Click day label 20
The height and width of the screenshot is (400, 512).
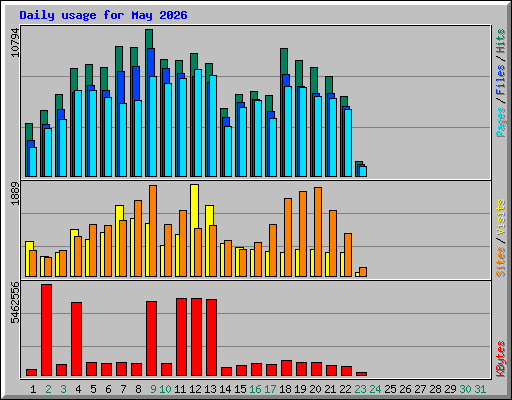315,389
